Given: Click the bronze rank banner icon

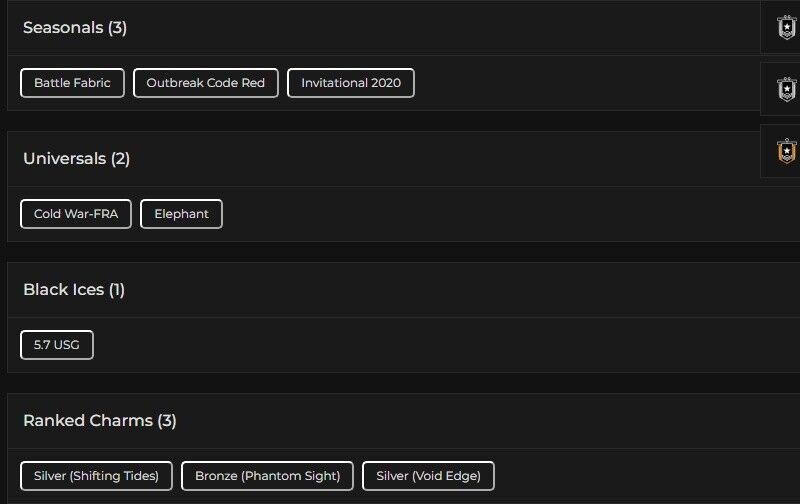Looking at the screenshot, I should [x=787, y=152].
